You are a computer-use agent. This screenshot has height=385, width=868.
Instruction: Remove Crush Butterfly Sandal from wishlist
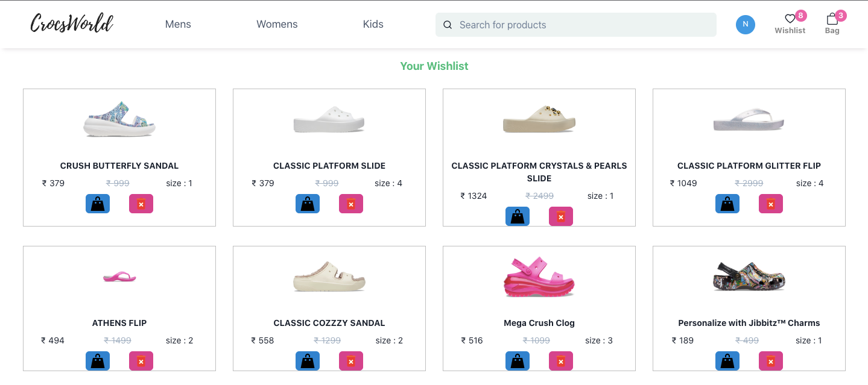pyautogui.click(x=141, y=204)
